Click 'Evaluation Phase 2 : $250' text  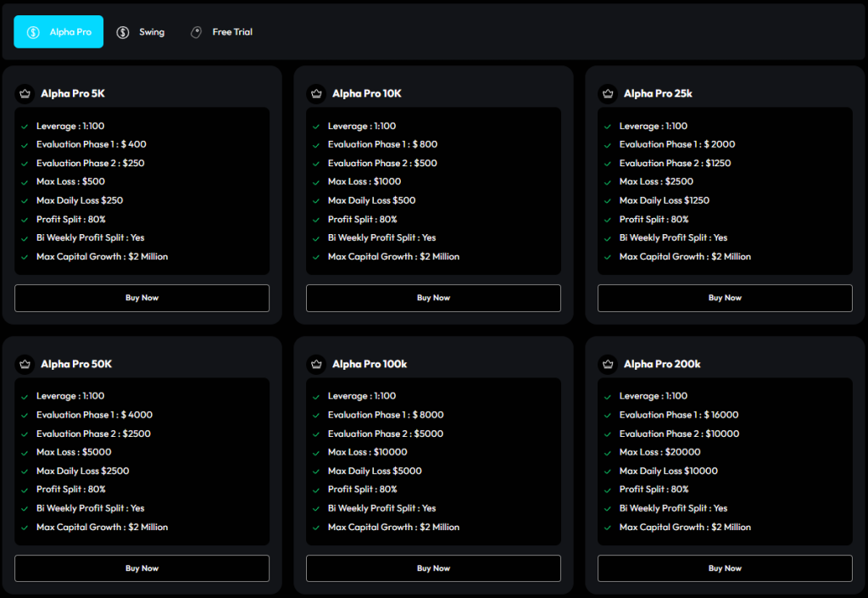(x=90, y=163)
